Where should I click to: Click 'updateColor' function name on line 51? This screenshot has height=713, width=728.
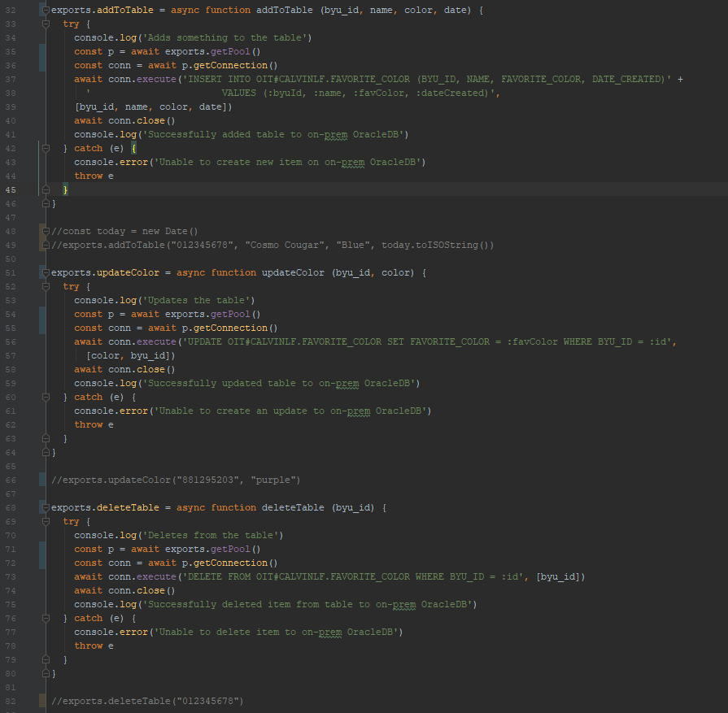click(x=293, y=272)
